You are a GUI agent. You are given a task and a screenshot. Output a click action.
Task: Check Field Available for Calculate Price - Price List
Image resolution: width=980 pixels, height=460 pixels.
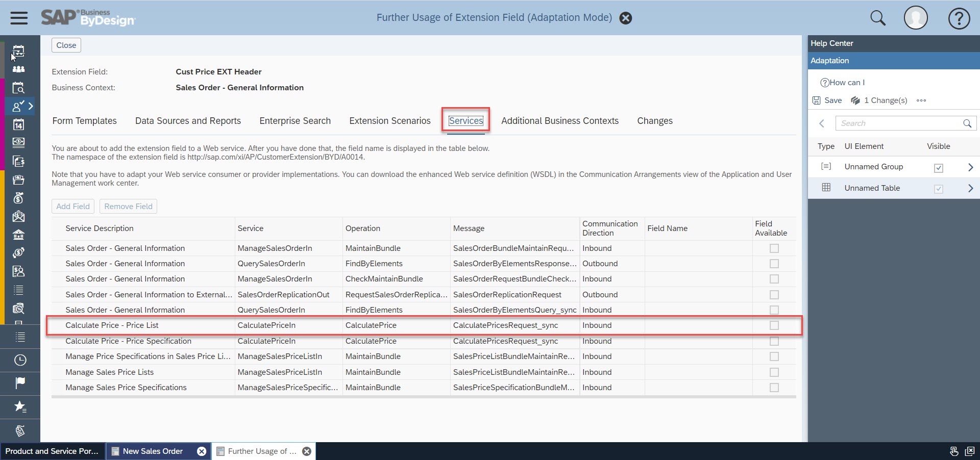[x=774, y=325]
